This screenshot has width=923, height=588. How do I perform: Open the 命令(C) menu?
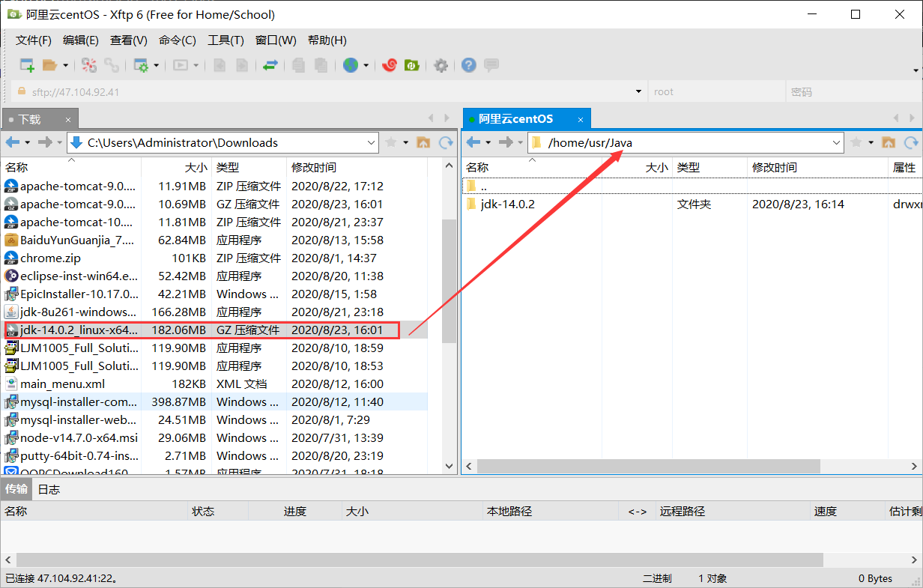tap(178, 40)
